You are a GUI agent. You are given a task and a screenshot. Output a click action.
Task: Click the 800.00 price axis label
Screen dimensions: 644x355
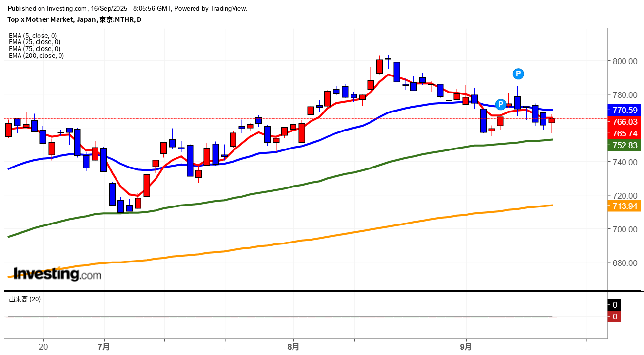(x=625, y=61)
